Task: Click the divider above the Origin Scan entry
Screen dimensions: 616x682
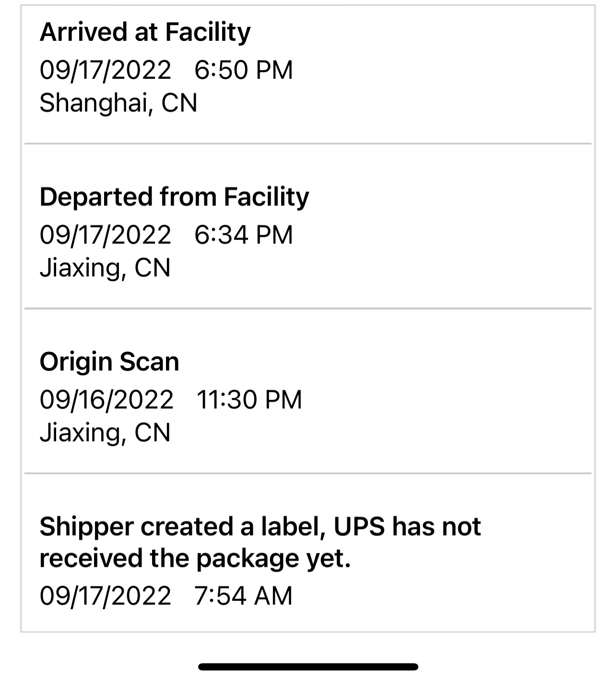Action: point(308,309)
